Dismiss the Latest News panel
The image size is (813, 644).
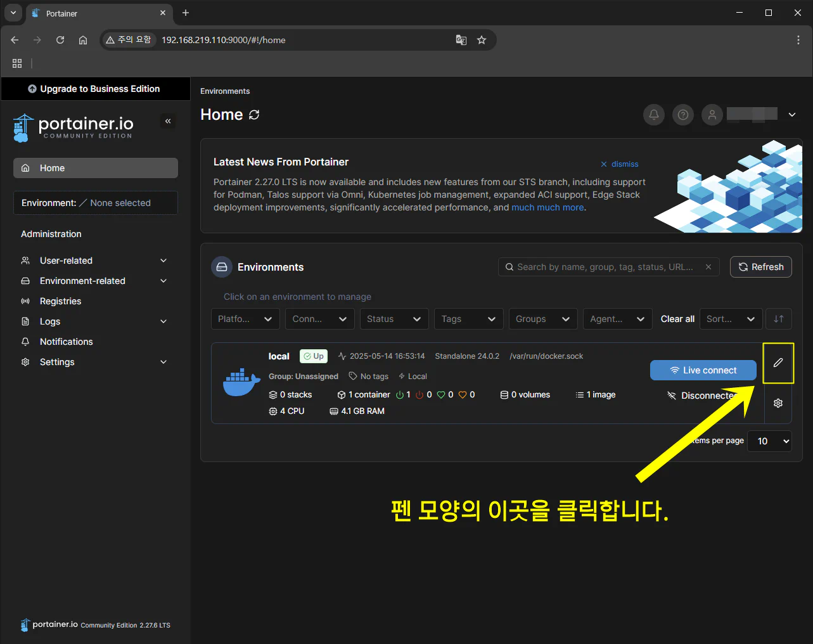[x=619, y=164]
